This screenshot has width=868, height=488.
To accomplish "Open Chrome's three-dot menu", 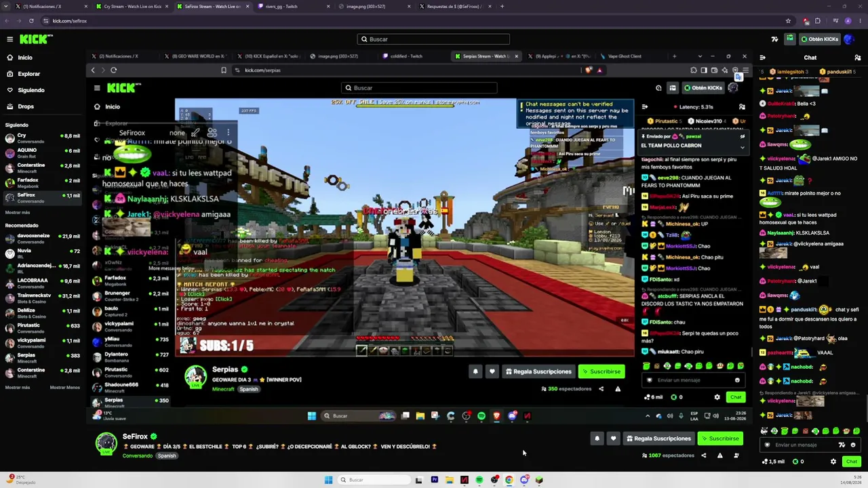I will [x=860, y=21].
